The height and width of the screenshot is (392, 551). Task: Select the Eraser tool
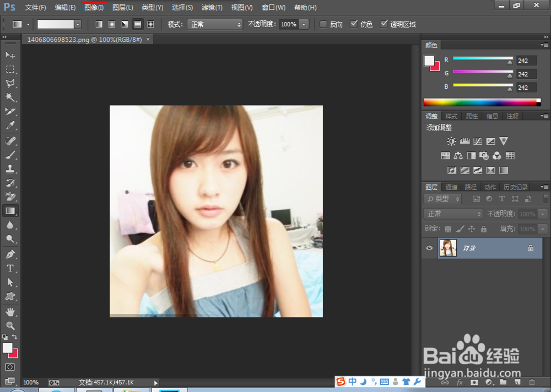coord(10,197)
